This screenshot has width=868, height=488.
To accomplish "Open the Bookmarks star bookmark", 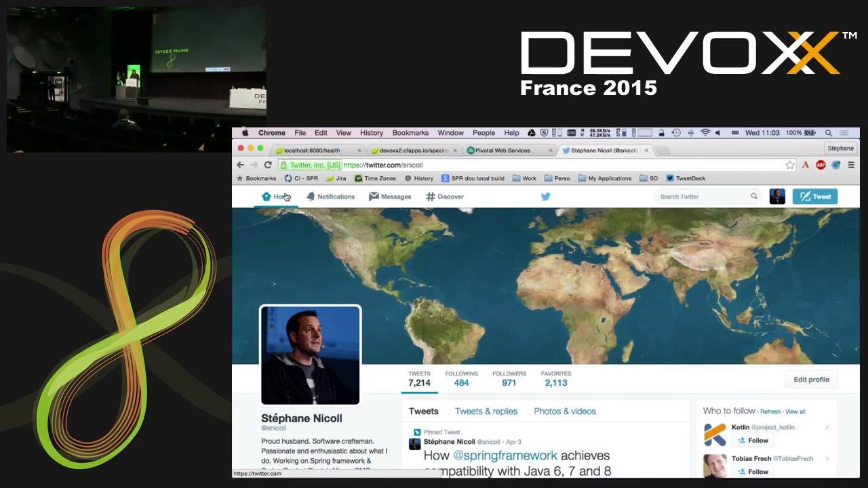I will coord(256,178).
